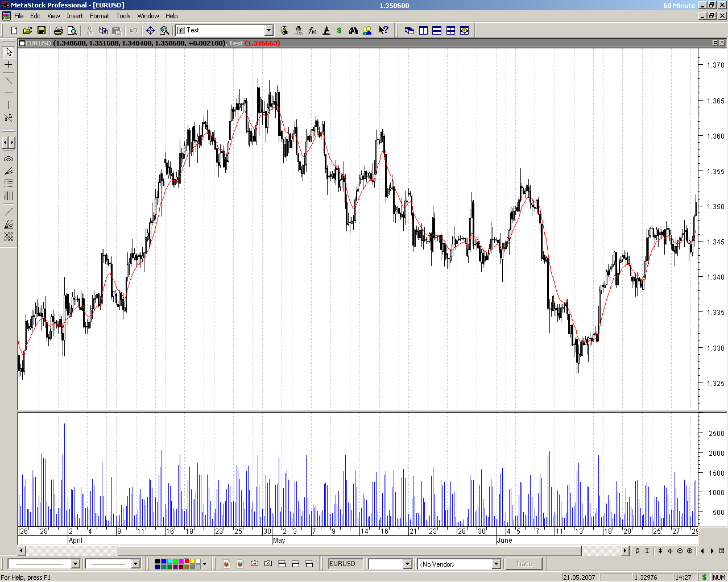The image size is (728, 582).
Task: Click the chart scroll left-right toolbar button
Action: tap(9, 142)
